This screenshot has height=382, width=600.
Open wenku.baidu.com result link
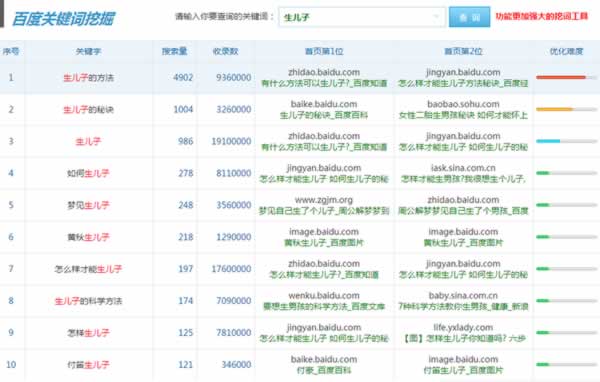pos(324,295)
